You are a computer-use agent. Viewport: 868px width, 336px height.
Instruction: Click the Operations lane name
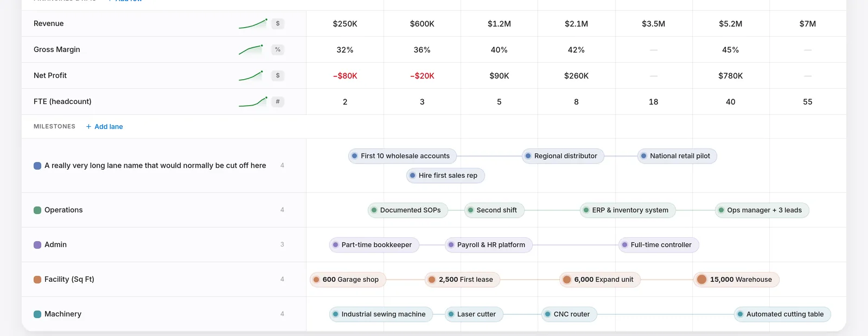tap(63, 210)
